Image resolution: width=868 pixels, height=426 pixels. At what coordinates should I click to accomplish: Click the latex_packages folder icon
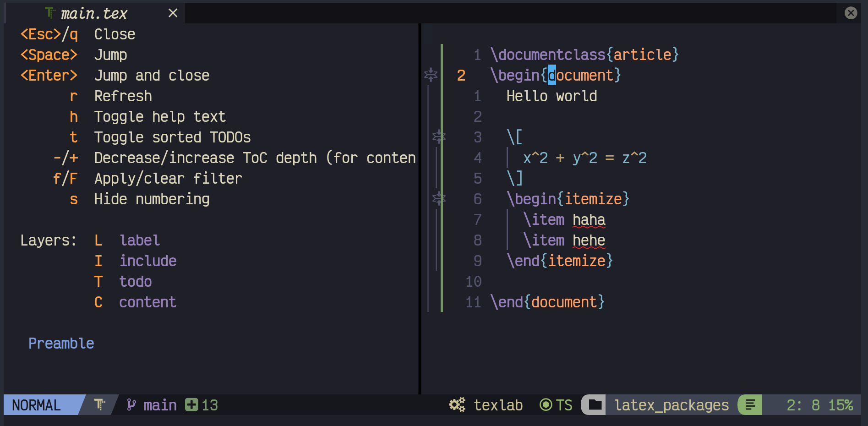coord(595,404)
